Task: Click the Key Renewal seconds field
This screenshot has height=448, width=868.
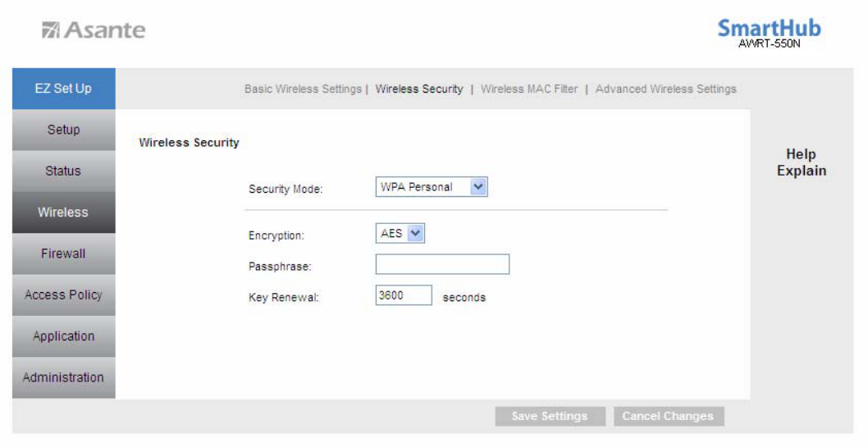Action: coord(403,295)
